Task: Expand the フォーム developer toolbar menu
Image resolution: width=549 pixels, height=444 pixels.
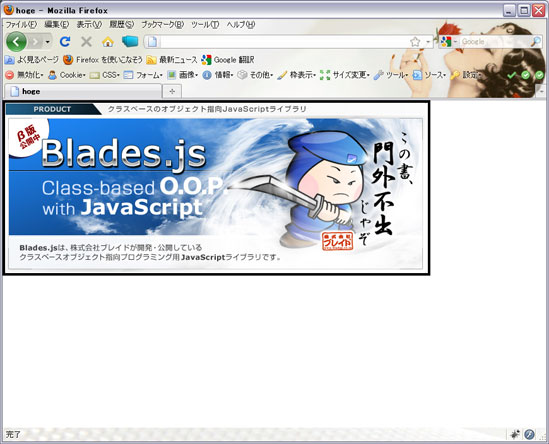Action: click(x=143, y=75)
